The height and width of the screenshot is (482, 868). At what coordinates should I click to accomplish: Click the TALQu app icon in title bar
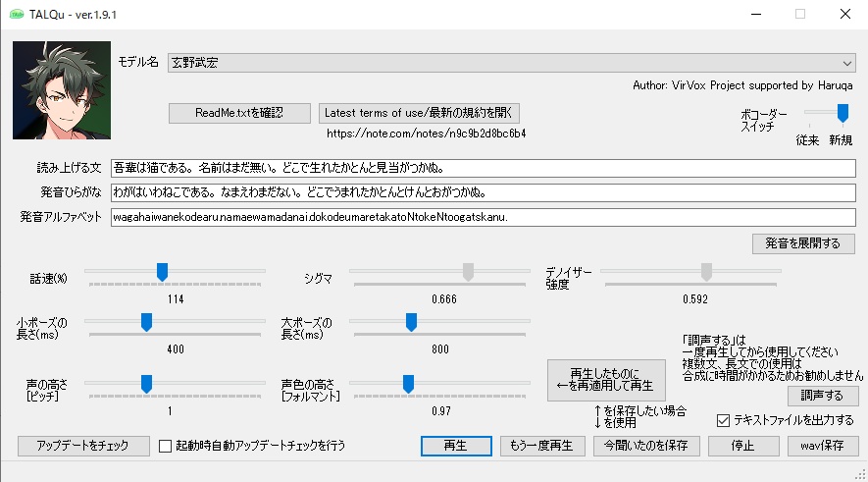click(x=17, y=15)
